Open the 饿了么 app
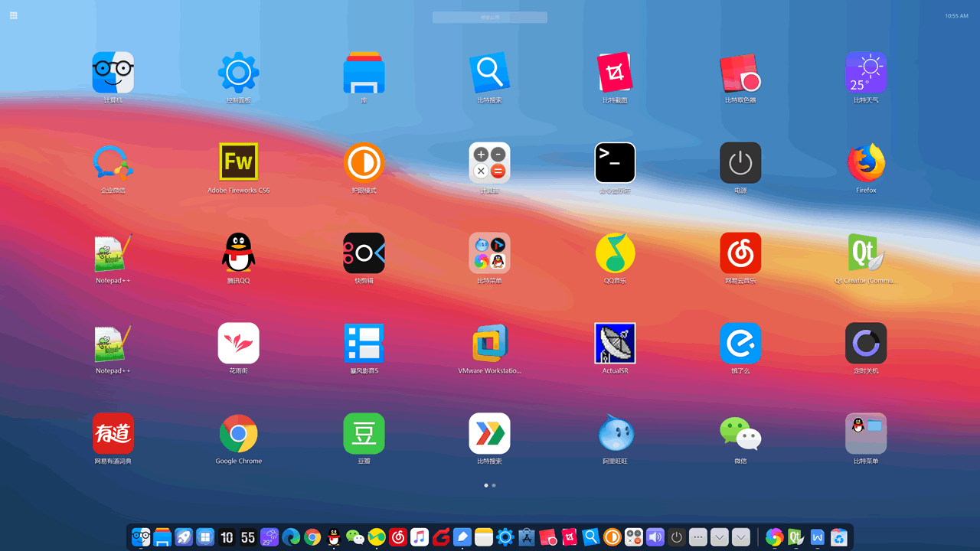The height and width of the screenshot is (551, 980). click(x=740, y=344)
